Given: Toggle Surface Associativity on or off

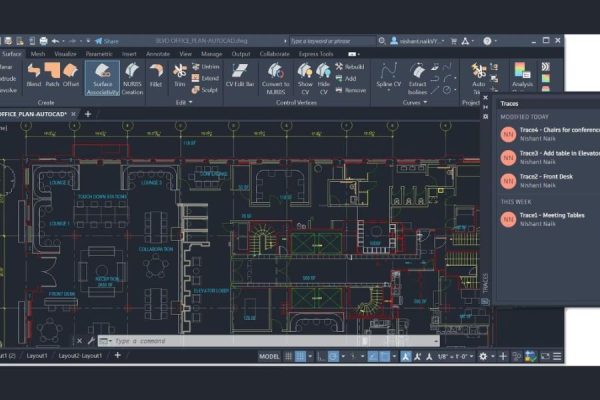Looking at the screenshot, I should pyautogui.click(x=102, y=76).
